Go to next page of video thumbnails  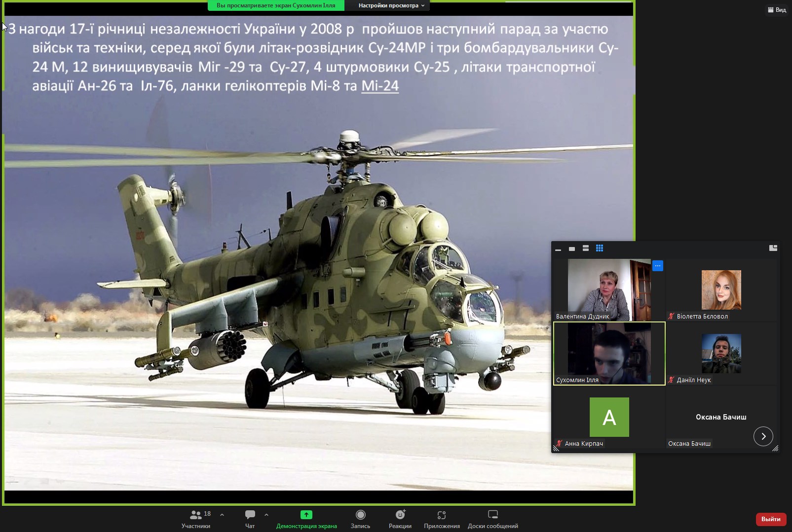(763, 436)
